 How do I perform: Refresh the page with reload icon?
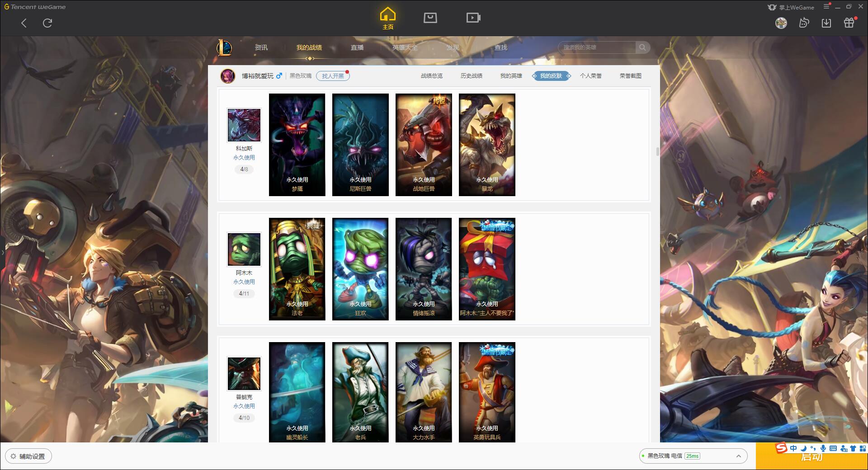pos(47,23)
